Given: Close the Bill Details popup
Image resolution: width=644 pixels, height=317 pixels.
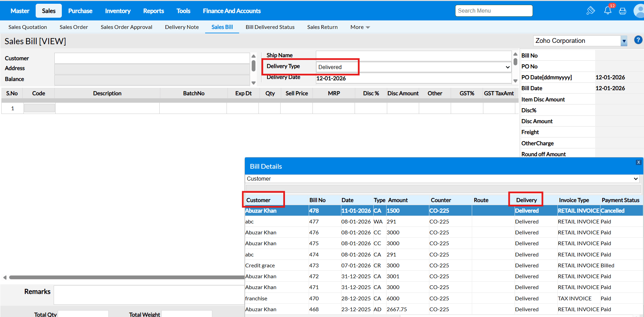Looking at the screenshot, I should (x=639, y=162).
